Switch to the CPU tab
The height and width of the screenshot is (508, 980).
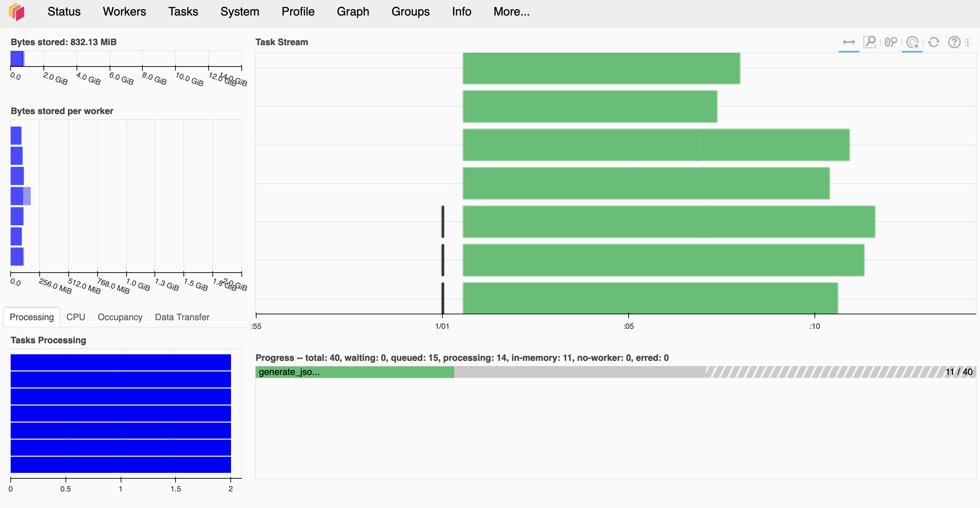point(75,317)
